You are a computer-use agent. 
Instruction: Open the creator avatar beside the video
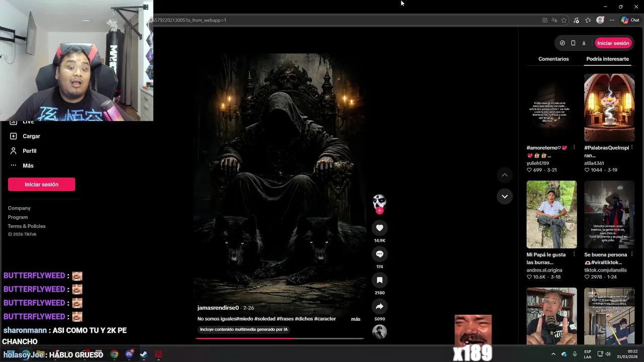click(x=379, y=202)
